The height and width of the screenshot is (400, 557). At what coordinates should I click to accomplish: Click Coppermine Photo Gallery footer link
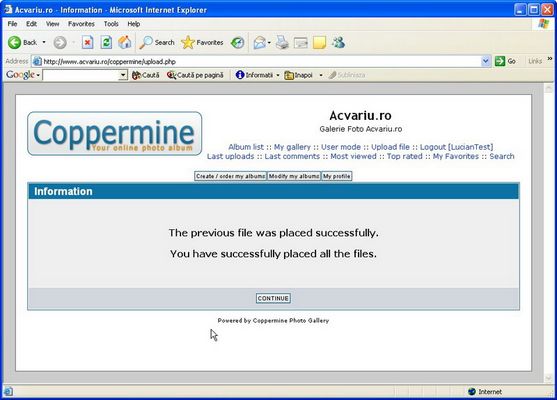tap(291, 320)
